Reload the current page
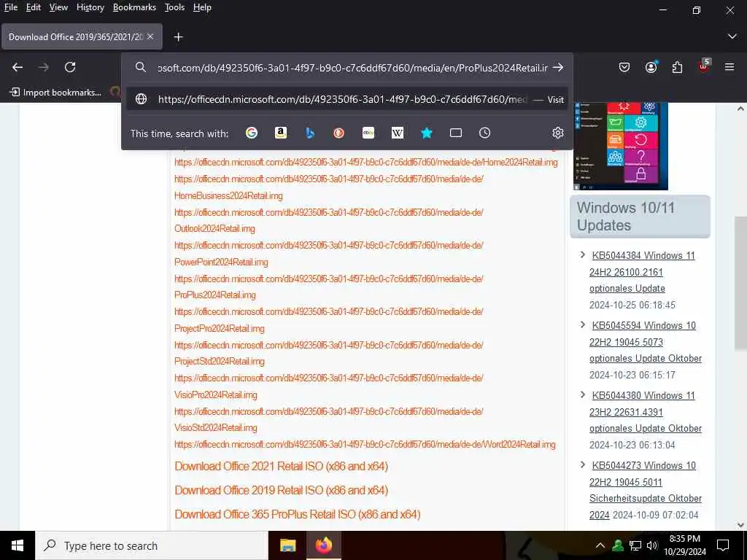 click(x=70, y=67)
